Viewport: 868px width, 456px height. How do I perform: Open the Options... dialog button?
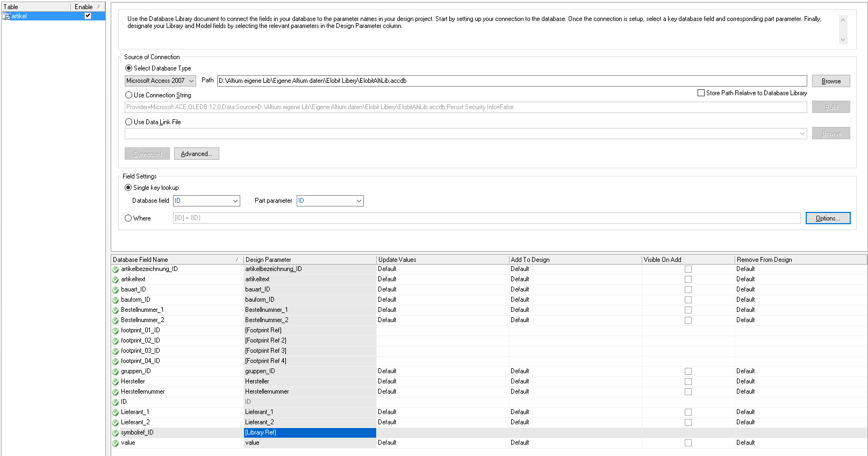[827, 218]
